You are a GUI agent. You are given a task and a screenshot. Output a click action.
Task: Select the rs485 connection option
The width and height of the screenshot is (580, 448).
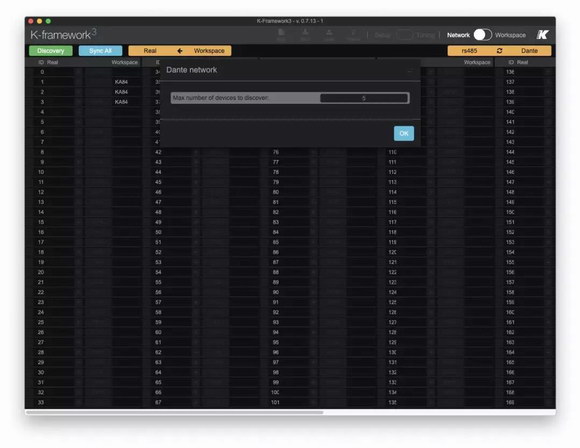(469, 51)
